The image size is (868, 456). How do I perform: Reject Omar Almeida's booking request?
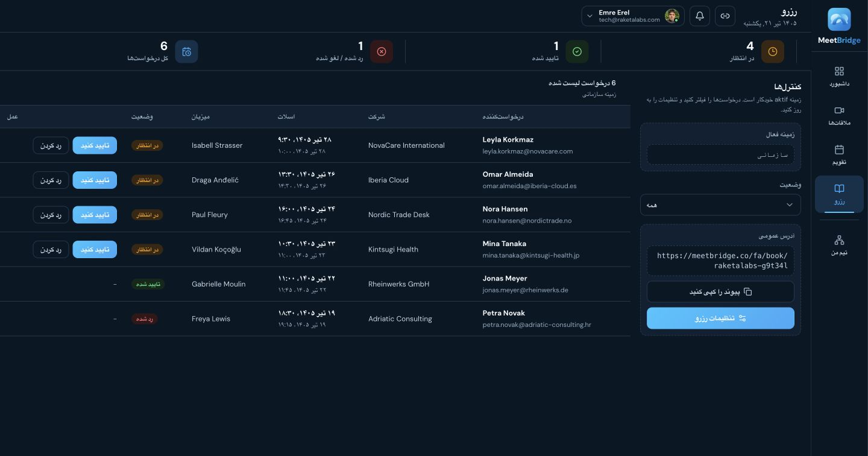(x=51, y=180)
